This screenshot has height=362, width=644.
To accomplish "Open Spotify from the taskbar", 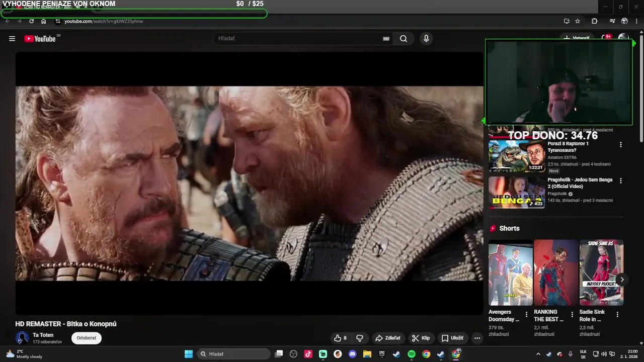I will click(411, 354).
